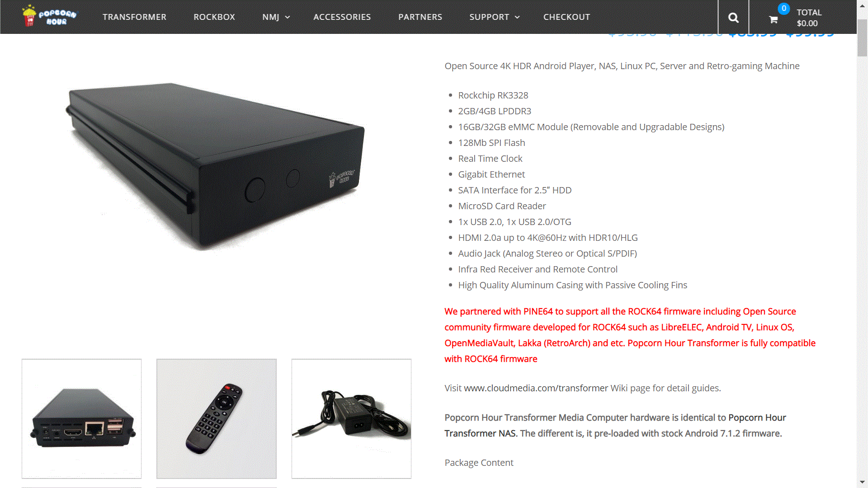The image size is (868, 488).
Task: Click the page vertical scrollbar thumb
Action: pyautogui.click(x=862, y=38)
